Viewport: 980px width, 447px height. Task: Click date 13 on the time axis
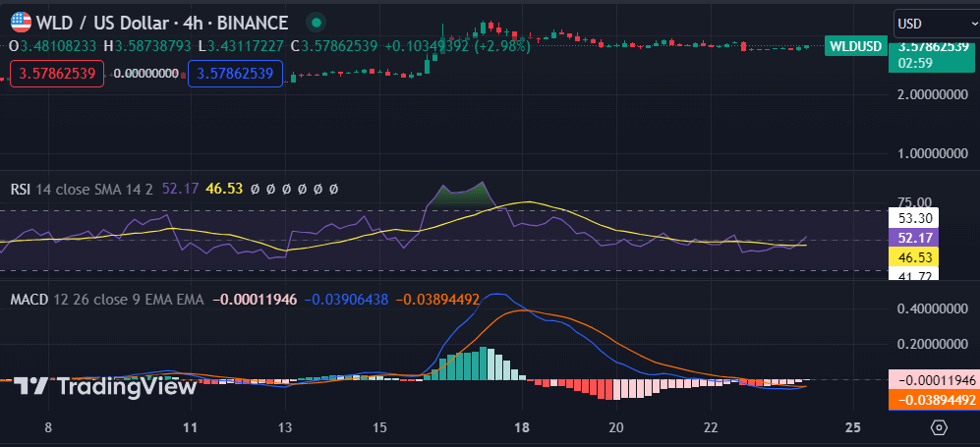[285, 427]
